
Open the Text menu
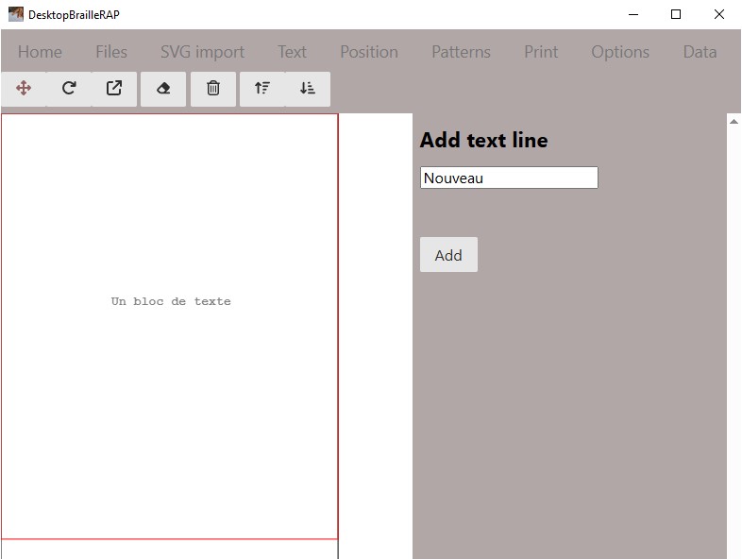pos(292,52)
